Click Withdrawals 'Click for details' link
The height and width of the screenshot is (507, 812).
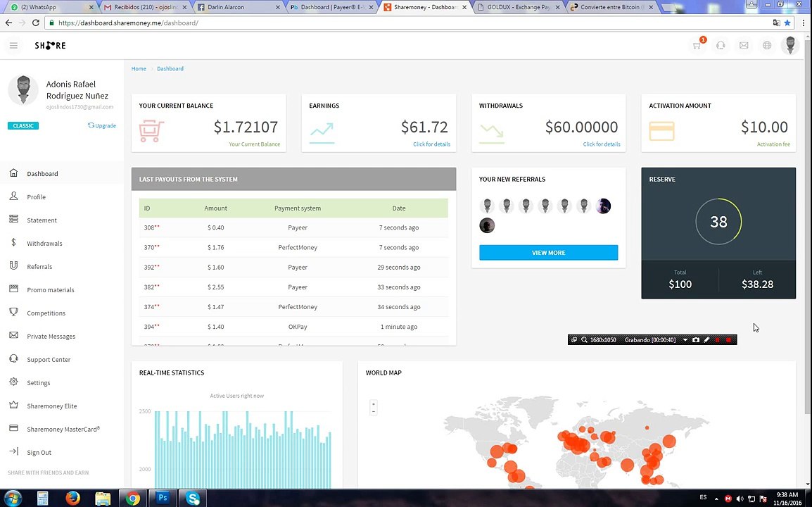pos(601,144)
